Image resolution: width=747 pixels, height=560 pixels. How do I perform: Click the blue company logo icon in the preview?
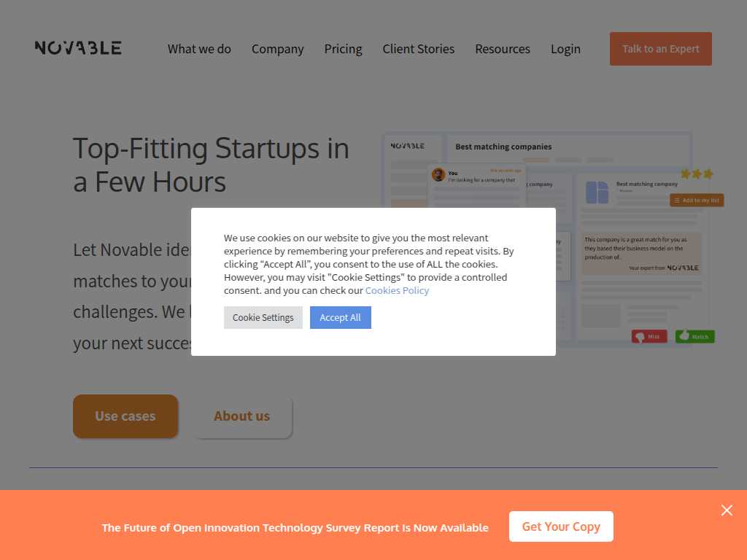click(x=597, y=192)
